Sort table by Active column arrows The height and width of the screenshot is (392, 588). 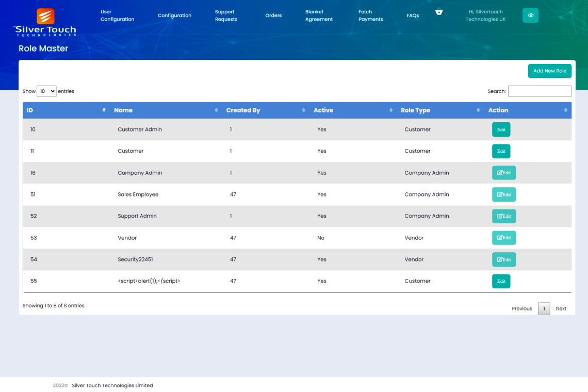click(x=391, y=110)
